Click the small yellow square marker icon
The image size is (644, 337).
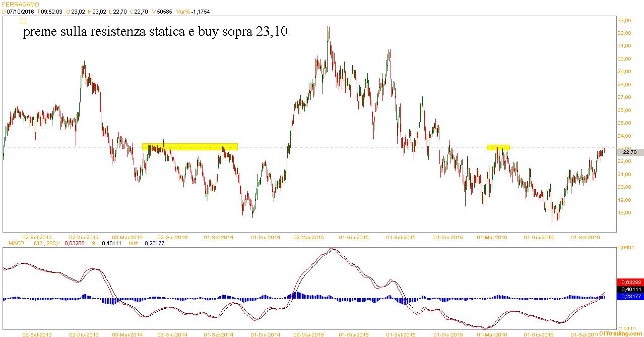click(23, 22)
